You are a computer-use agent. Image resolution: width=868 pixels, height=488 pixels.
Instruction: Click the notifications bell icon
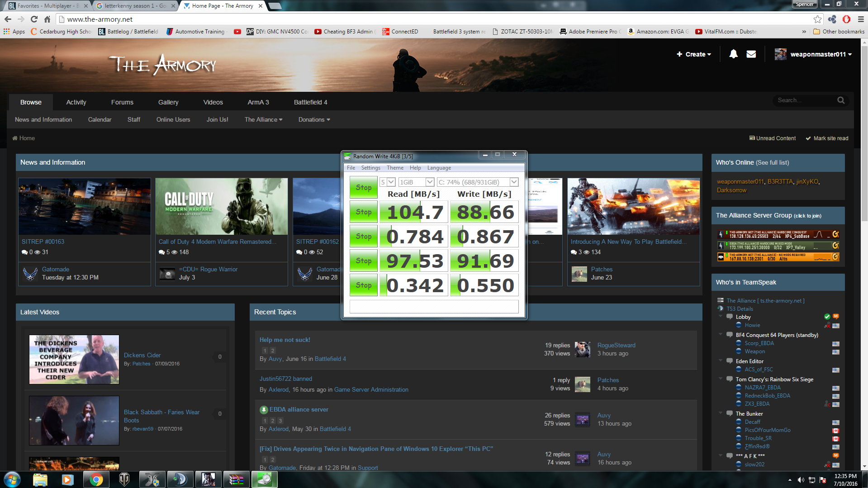coord(733,54)
